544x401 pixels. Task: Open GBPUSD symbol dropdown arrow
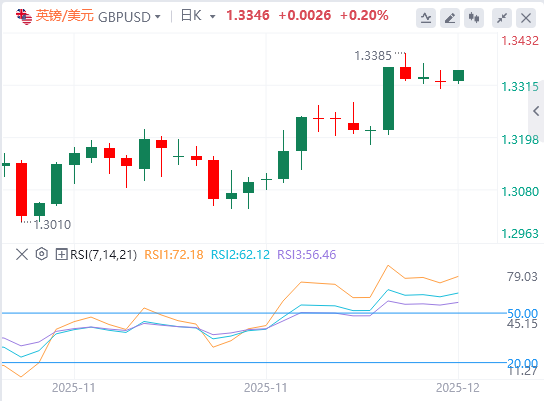tap(158, 17)
